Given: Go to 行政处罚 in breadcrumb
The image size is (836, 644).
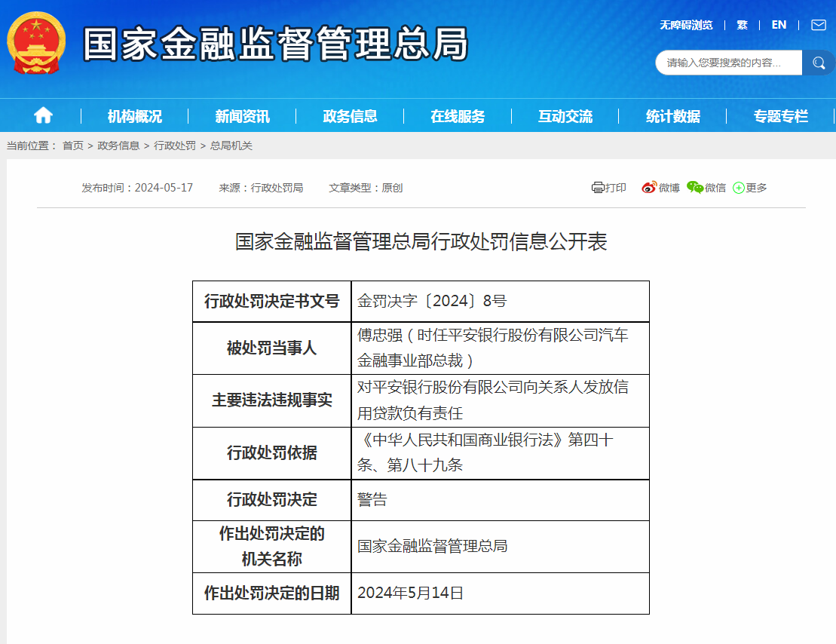Looking at the screenshot, I should pyautogui.click(x=175, y=146).
